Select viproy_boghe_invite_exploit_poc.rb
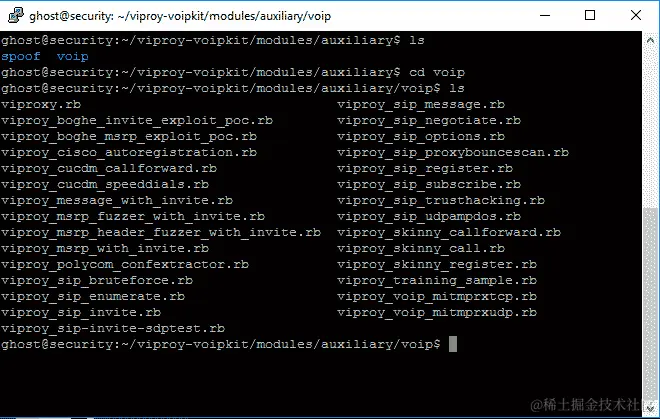The height and width of the screenshot is (419, 660). [137, 120]
